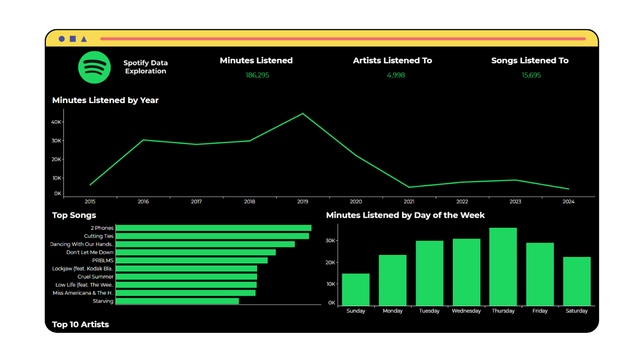644x362 pixels.
Task: Select the Saturday bar in weekday chart
Action: 577,281
